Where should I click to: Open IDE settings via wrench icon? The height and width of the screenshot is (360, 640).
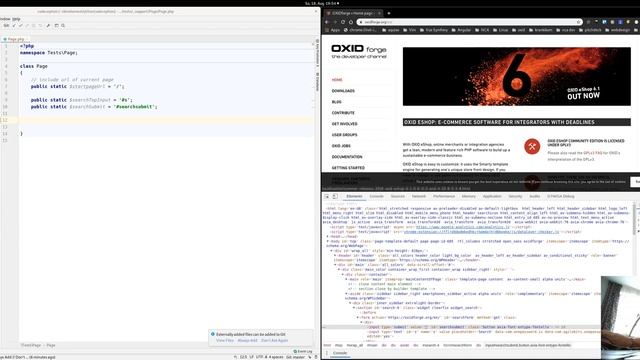[48, 25]
